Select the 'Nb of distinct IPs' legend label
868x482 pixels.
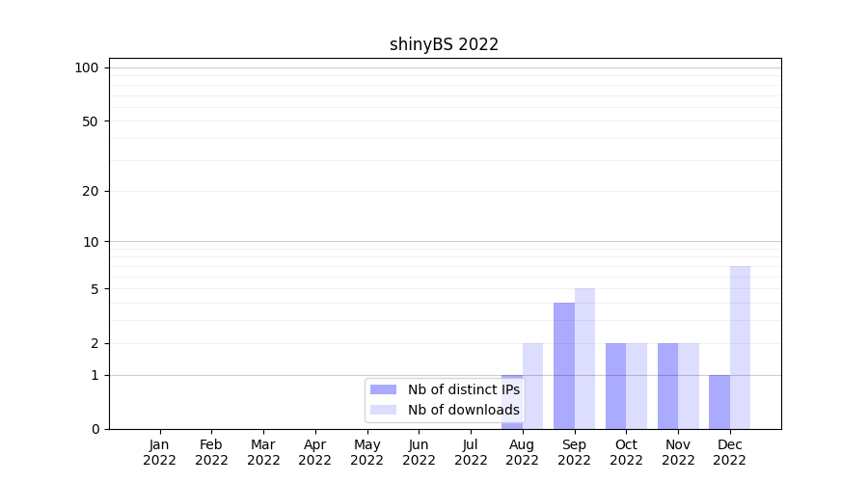[x=463, y=389]
